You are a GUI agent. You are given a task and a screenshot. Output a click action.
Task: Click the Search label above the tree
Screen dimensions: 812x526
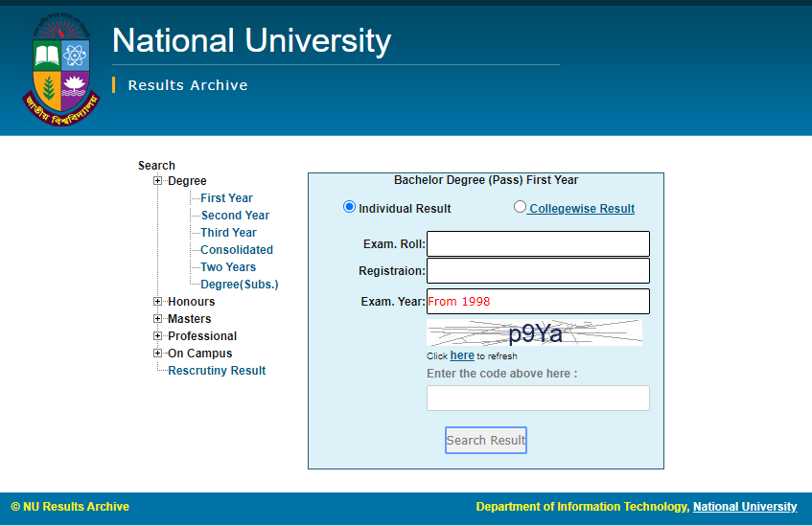156,166
